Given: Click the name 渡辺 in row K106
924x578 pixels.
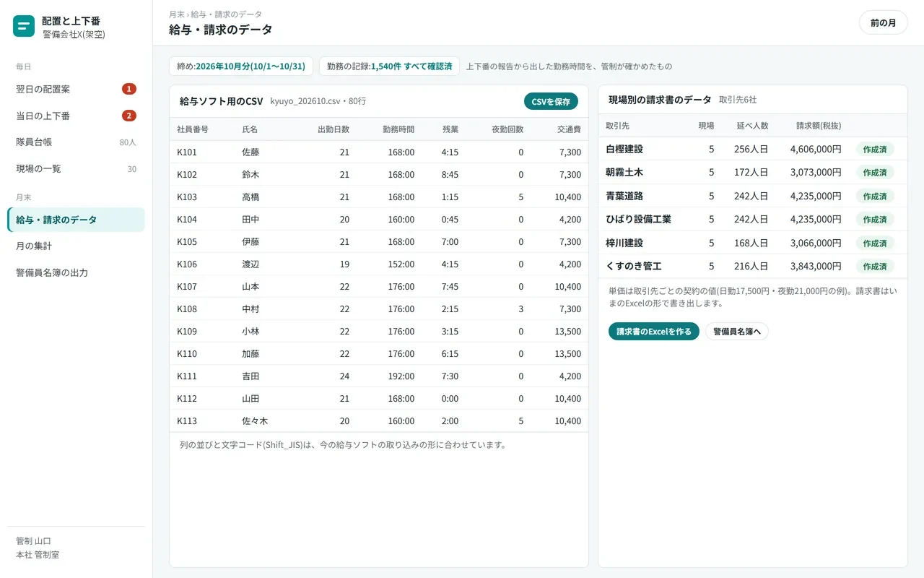Looking at the screenshot, I should [250, 264].
